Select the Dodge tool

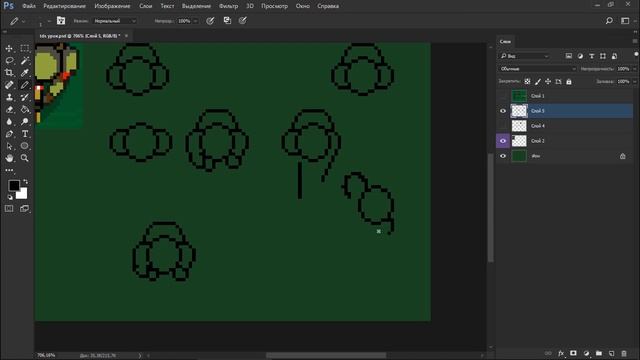pyautogui.click(x=24, y=122)
